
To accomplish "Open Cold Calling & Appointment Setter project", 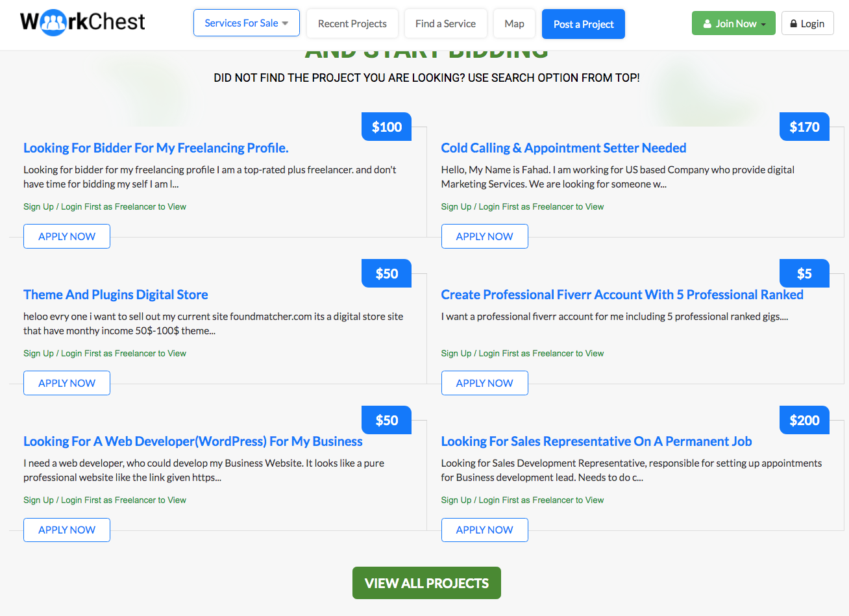I will [563, 148].
